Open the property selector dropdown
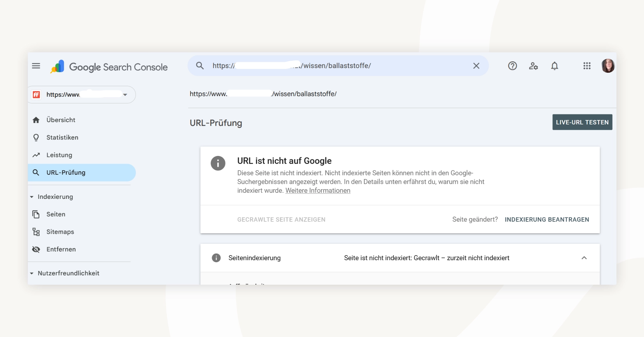The image size is (644, 337). 125,95
